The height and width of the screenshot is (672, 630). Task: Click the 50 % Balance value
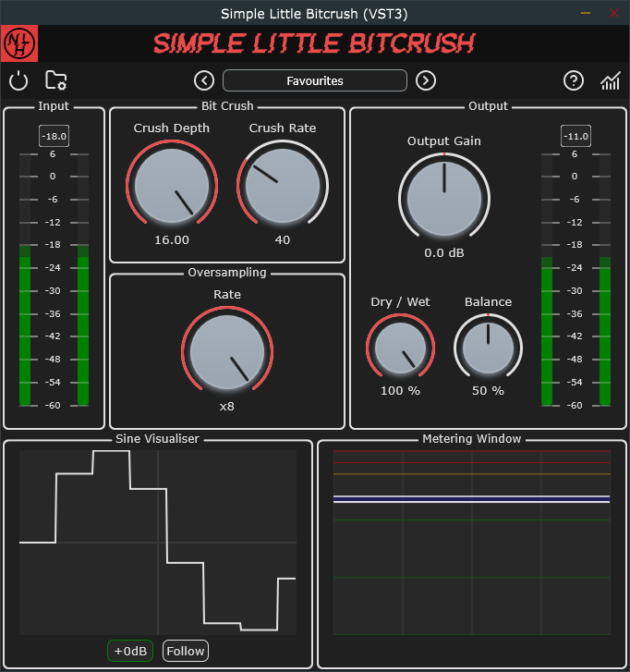488,391
